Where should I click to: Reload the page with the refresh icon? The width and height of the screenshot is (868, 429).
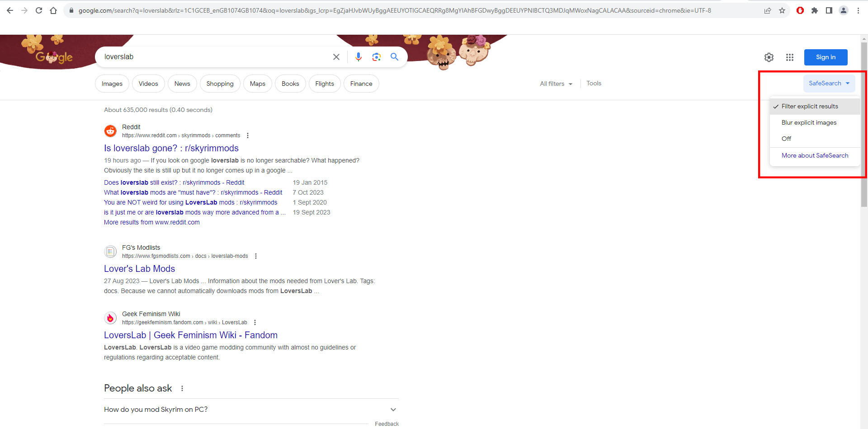coord(39,10)
